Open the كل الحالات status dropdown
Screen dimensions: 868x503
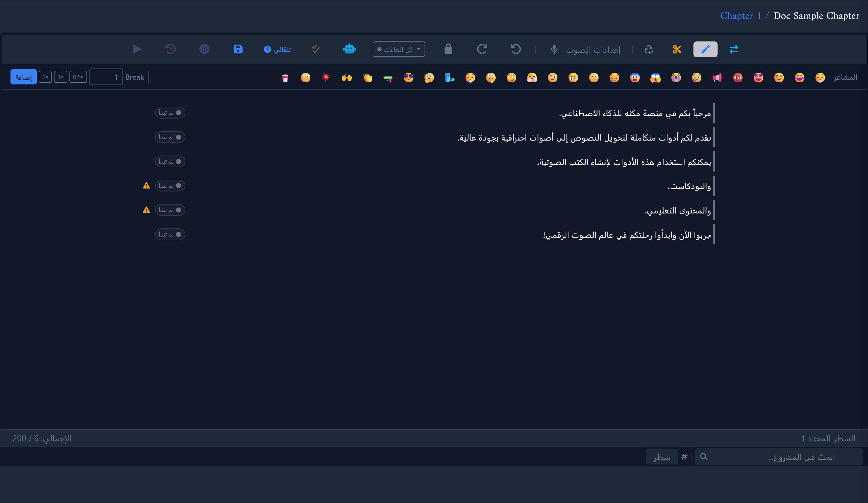point(399,49)
